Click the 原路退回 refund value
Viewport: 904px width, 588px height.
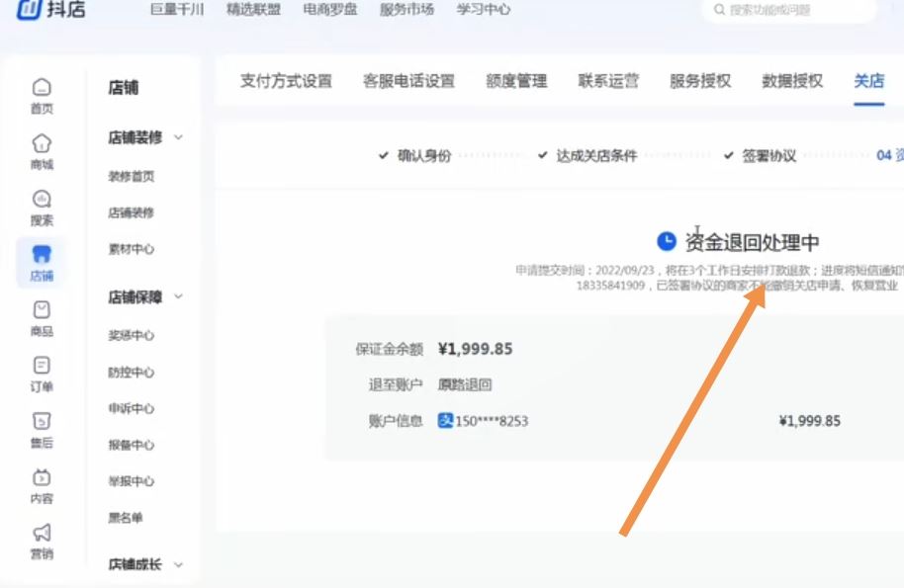pos(465,384)
